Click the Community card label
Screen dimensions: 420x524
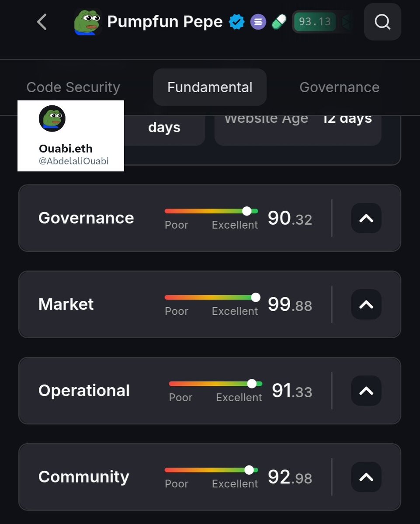(x=84, y=477)
